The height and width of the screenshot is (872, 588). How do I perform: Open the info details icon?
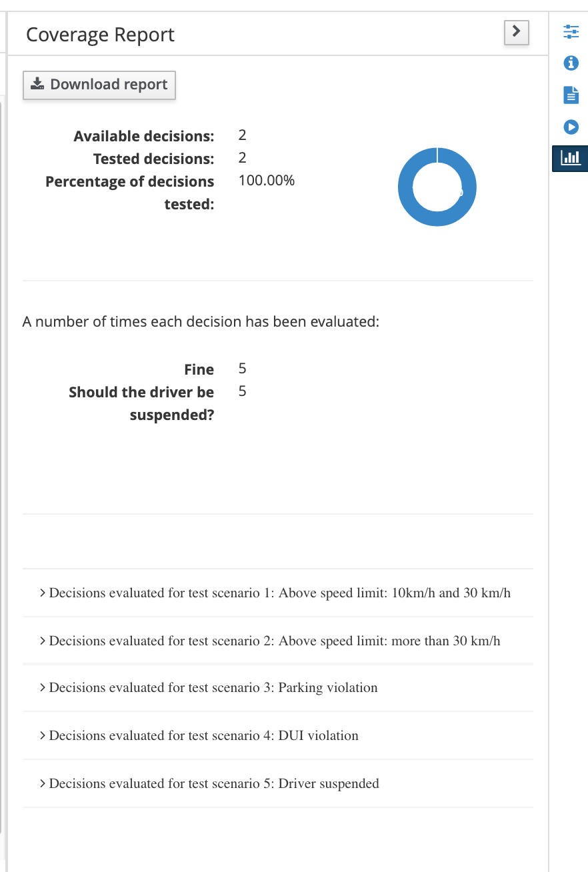571,63
